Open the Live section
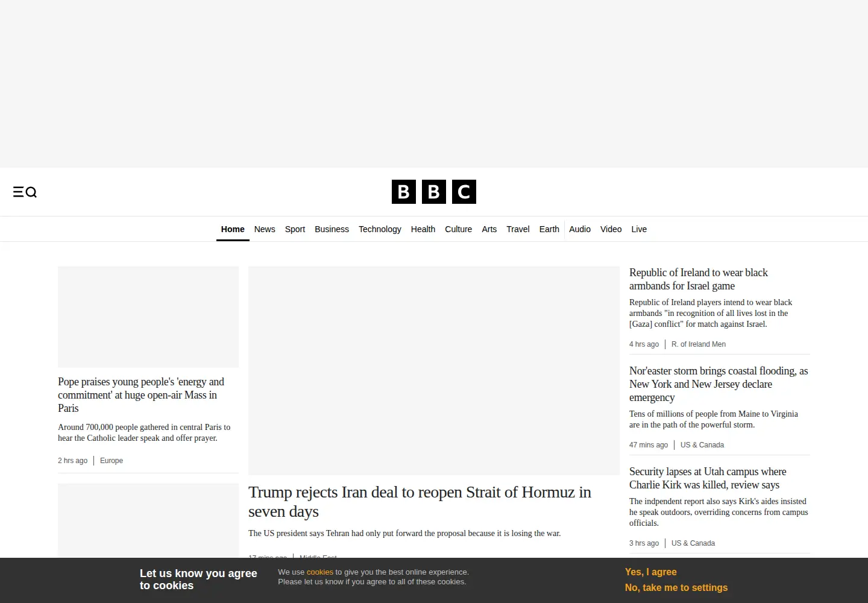This screenshot has height=603, width=868. [x=639, y=229]
